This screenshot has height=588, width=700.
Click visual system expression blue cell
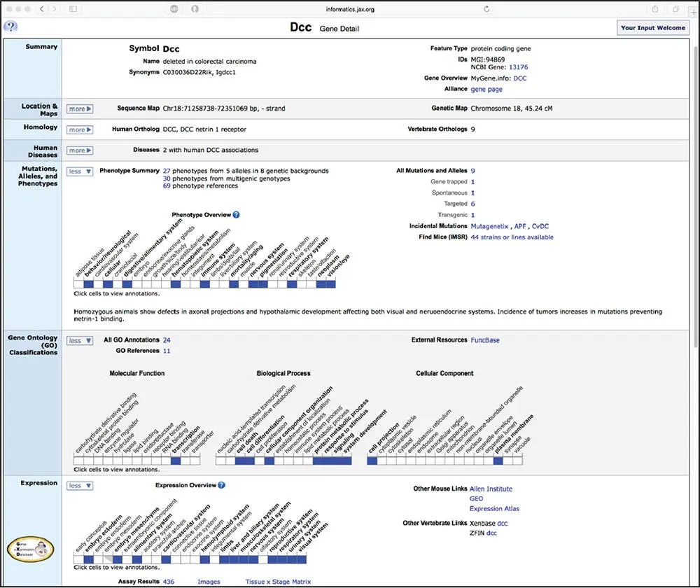(302, 559)
